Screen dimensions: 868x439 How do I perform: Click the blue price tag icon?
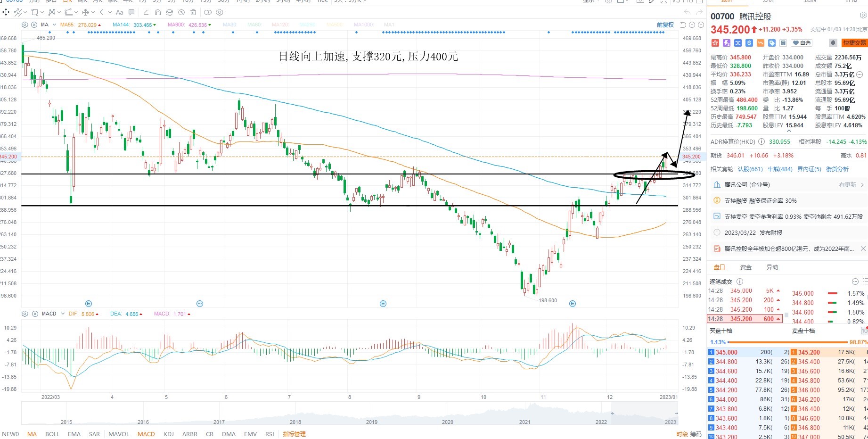coord(772,43)
